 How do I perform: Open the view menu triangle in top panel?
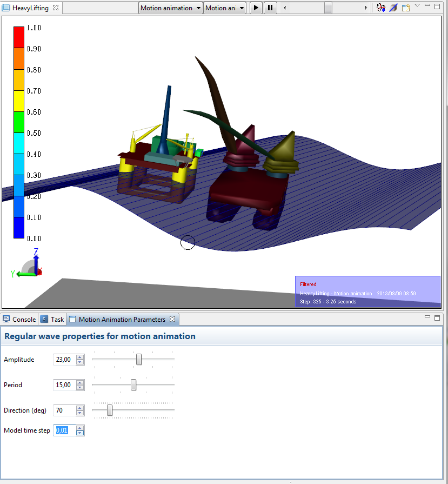[x=417, y=5]
